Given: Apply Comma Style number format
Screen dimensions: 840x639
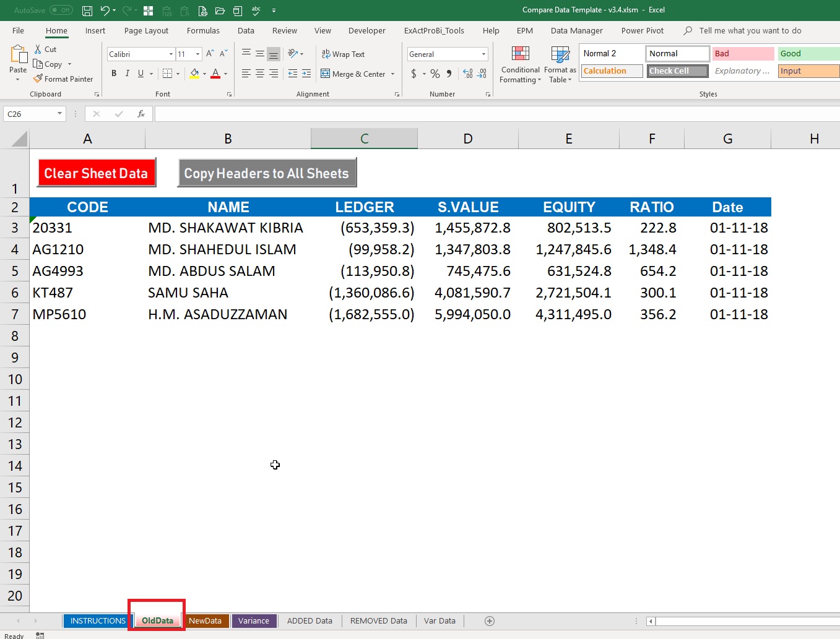Looking at the screenshot, I should click(x=449, y=74).
